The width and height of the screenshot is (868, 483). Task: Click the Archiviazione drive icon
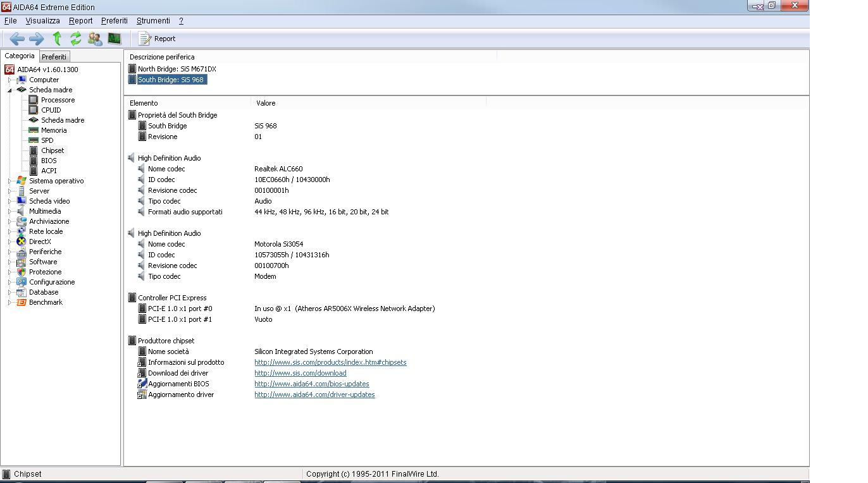pyautogui.click(x=22, y=221)
